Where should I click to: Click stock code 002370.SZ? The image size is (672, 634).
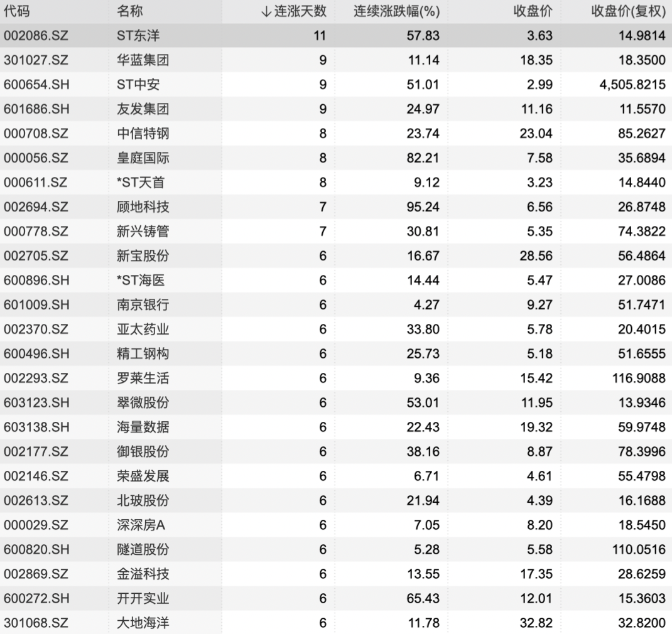tap(36, 328)
